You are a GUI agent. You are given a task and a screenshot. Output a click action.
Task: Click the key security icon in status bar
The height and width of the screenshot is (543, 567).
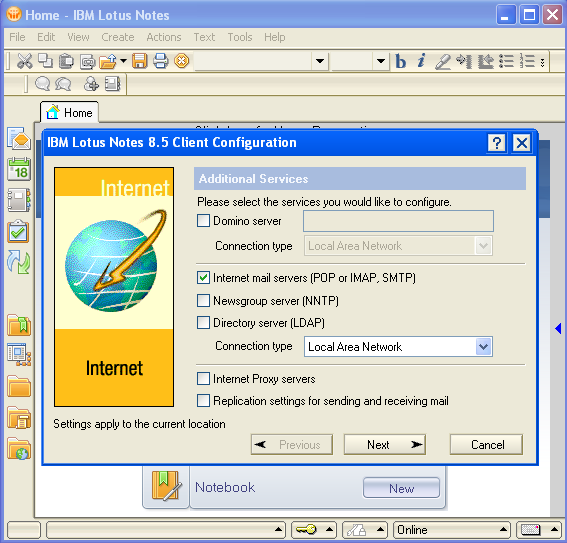pyautogui.click(x=306, y=530)
